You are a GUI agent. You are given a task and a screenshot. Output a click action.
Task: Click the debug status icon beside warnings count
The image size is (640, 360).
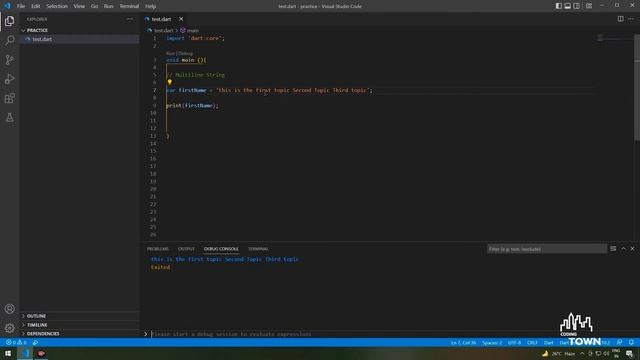(36, 342)
